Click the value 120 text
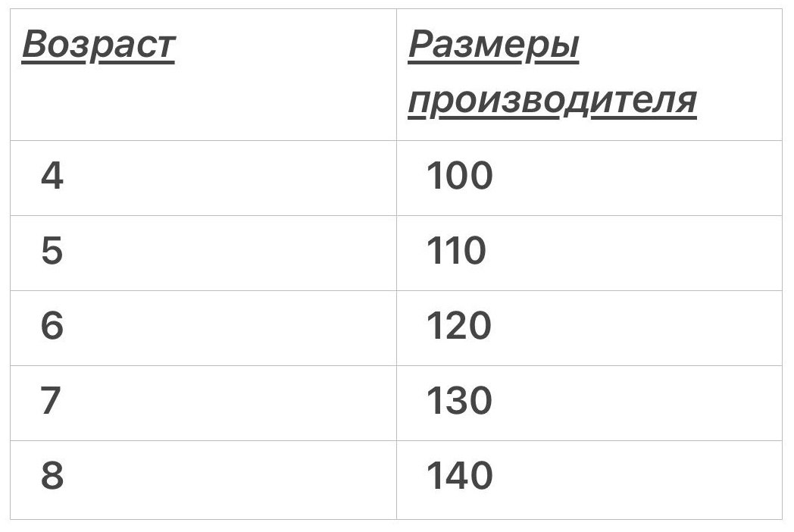 coord(459,325)
